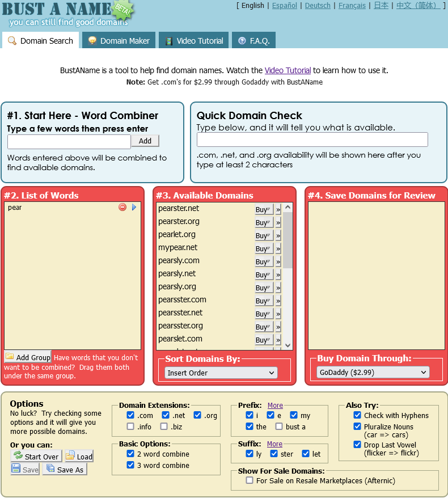The height and width of the screenshot is (498, 448).
Task: Open the Video Tutorial link in description
Action: tap(288, 70)
